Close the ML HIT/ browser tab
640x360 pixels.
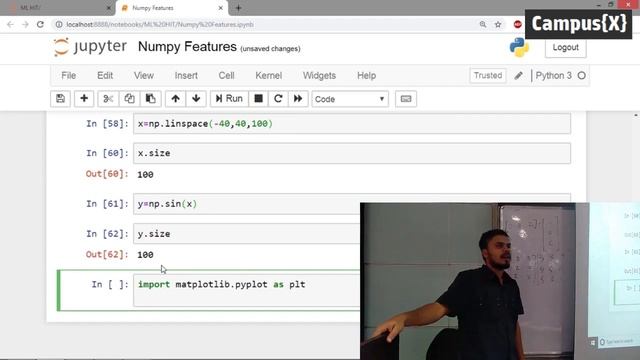pos(109,8)
